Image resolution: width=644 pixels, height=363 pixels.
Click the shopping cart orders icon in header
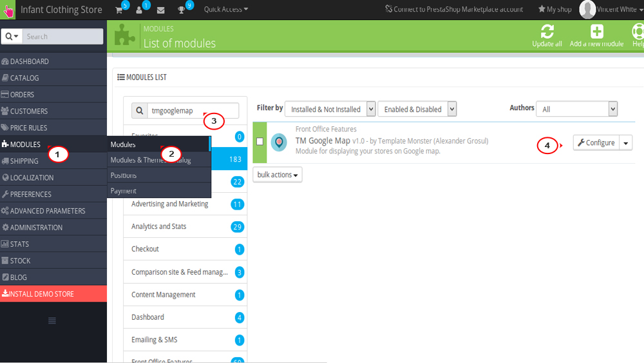[119, 10]
